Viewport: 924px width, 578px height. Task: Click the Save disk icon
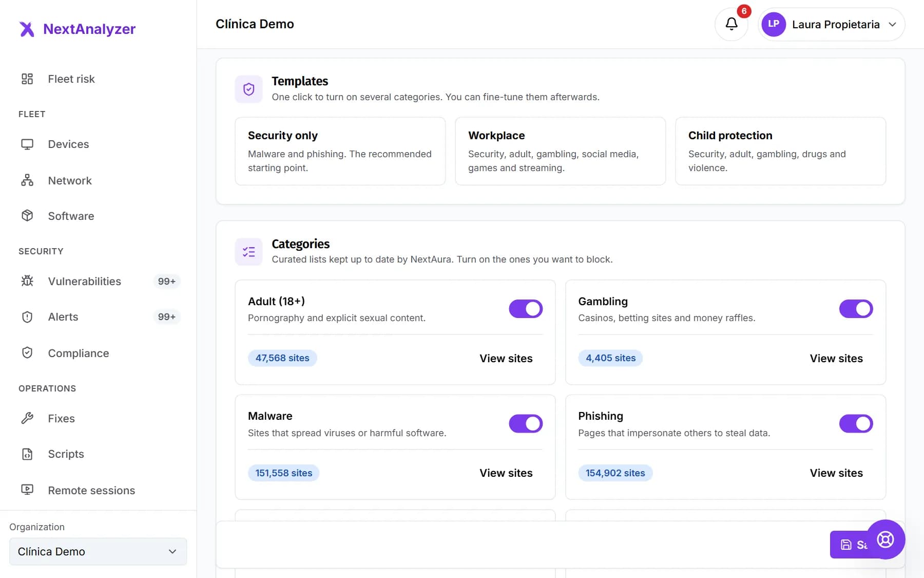click(x=846, y=545)
